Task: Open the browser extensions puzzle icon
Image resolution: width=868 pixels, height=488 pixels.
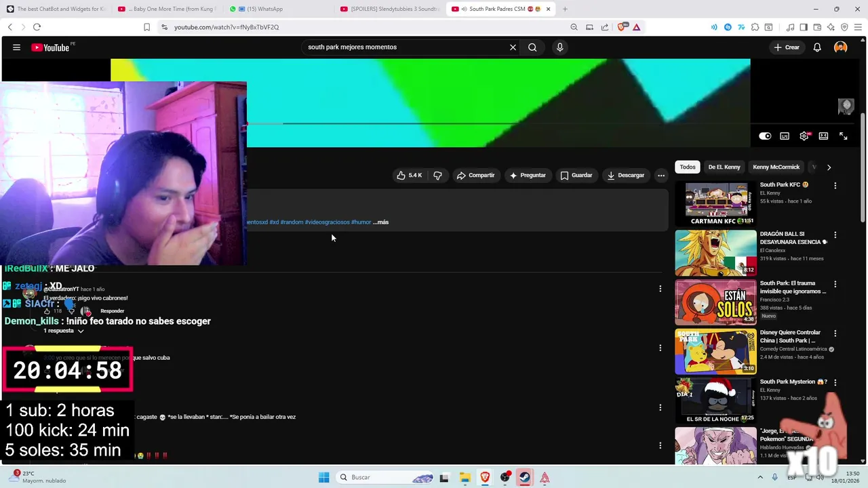Action: pyautogui.click(x=755, y=27)
